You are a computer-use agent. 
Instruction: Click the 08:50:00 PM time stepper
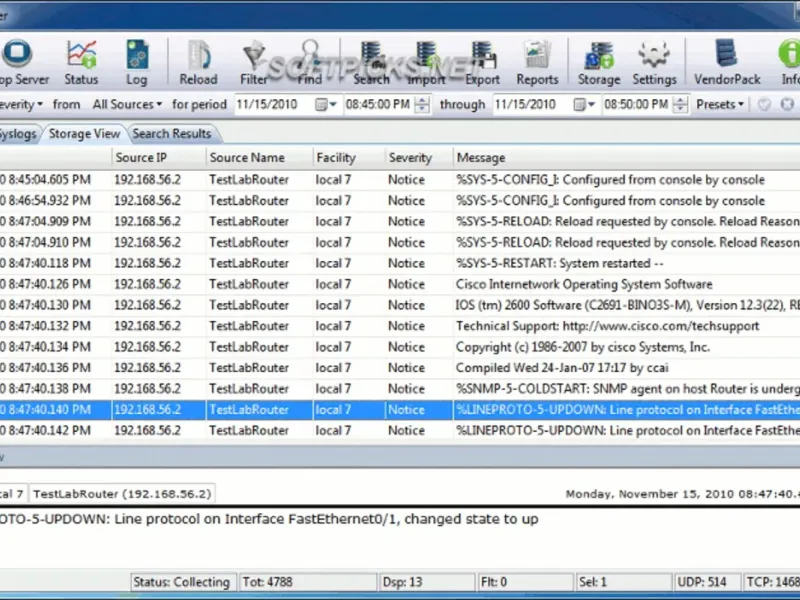(x=681, y=105)
